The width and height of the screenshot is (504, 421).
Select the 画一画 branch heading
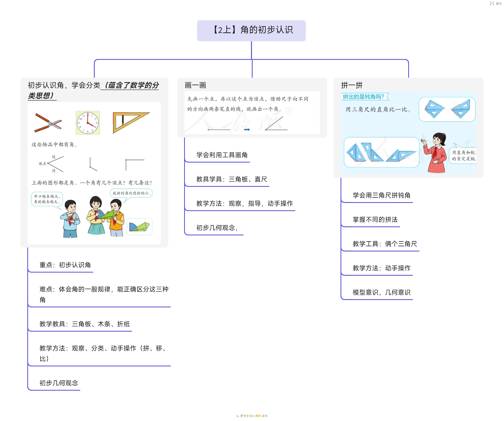click(x=195, y=85)
